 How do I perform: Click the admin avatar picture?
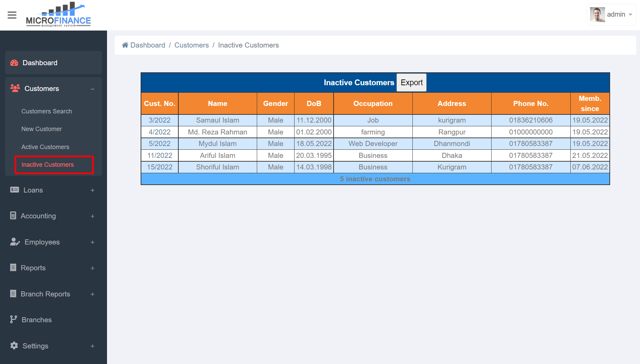coord(597,15)
